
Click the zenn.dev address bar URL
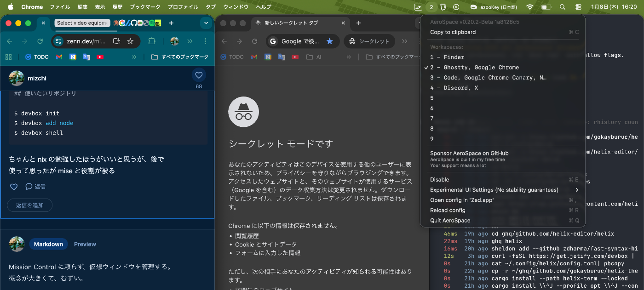pyautogui.click(x=86, y=41)
